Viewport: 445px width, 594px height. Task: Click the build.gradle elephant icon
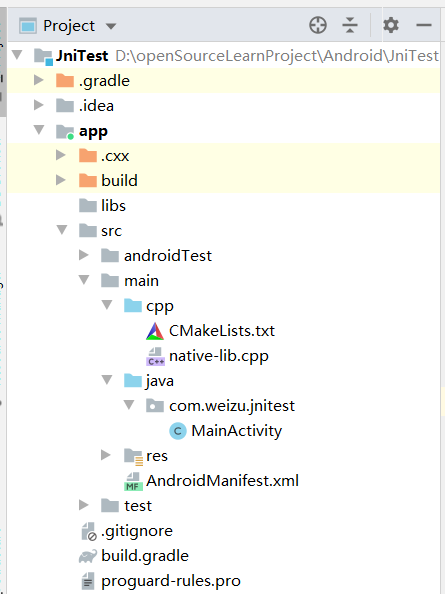[88, 556]
